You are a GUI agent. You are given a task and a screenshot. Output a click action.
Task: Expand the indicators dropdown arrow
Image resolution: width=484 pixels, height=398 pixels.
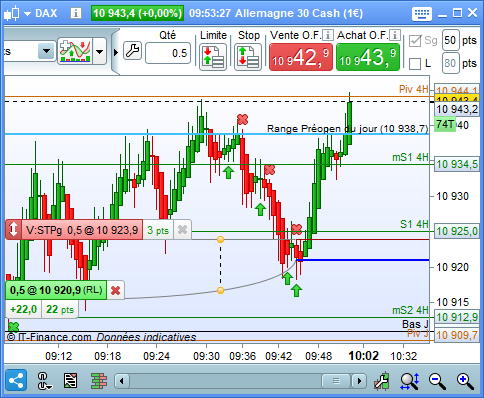pyautogui.click(x=99, y=52)
